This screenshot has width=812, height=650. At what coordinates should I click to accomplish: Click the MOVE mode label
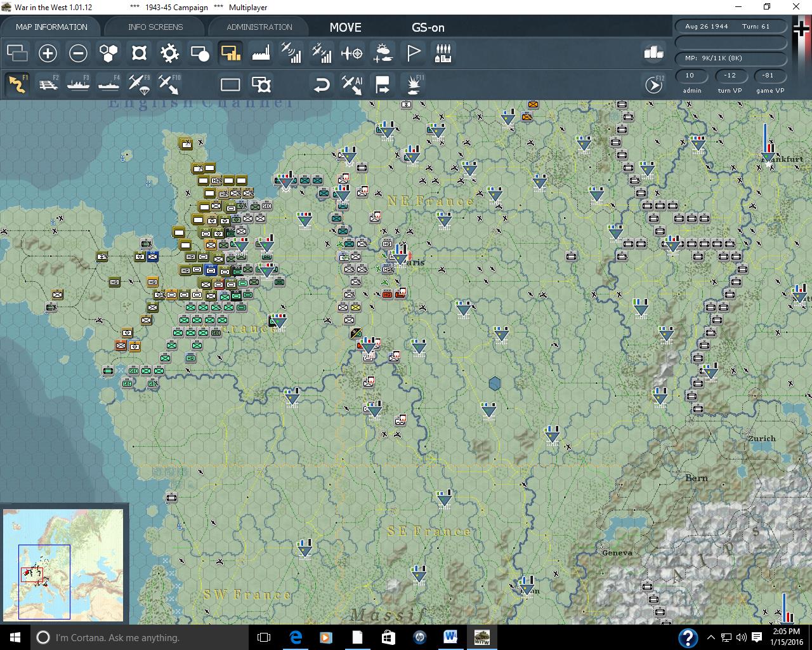pyautogui.click(x=346, y=27)
